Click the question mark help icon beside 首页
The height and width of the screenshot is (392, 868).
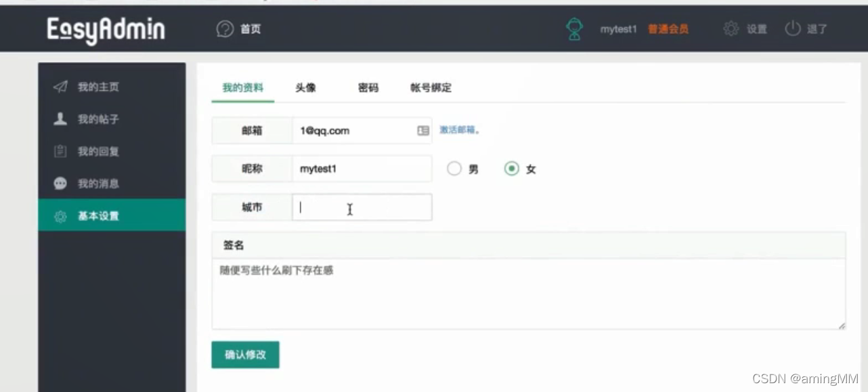[224, 29]
